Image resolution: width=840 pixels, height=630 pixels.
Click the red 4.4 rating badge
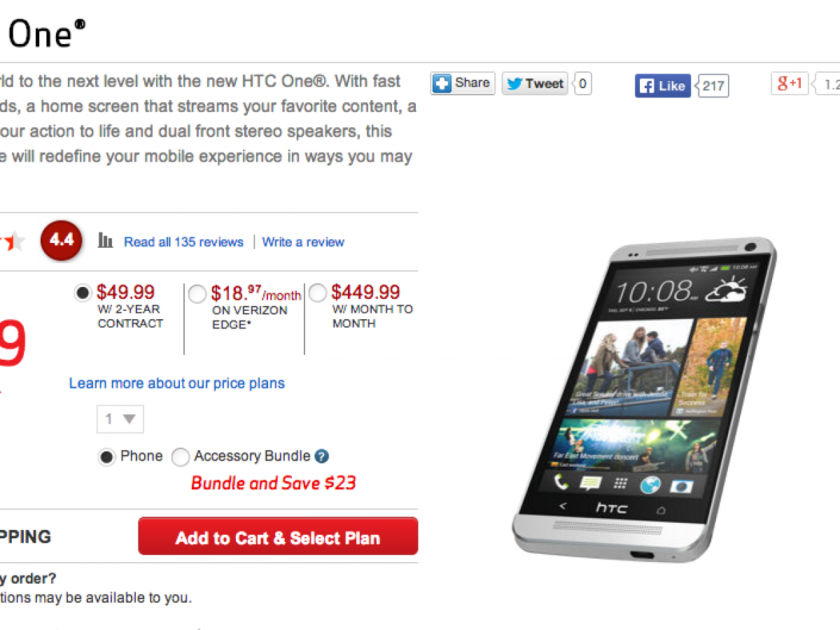[62, 240]
